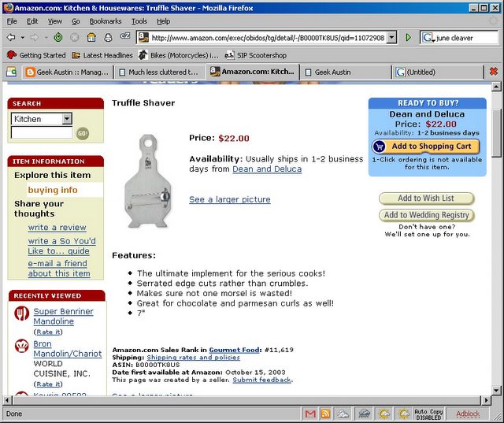This screenshot has height=423, width=504.
Task: Click the Adblock status bar label
Action: pyautogui.click(x=468, y=414)
